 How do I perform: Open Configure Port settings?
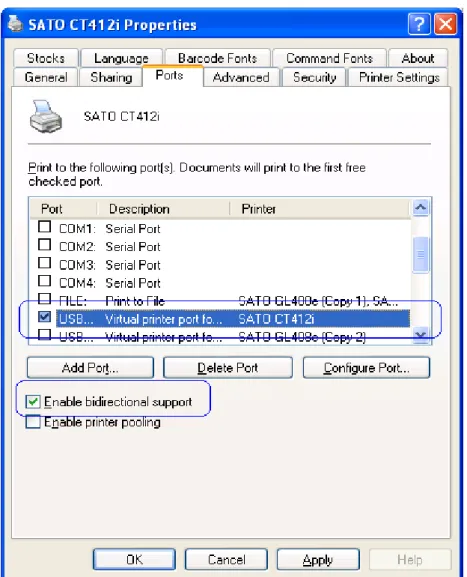[x=366, y=368]
